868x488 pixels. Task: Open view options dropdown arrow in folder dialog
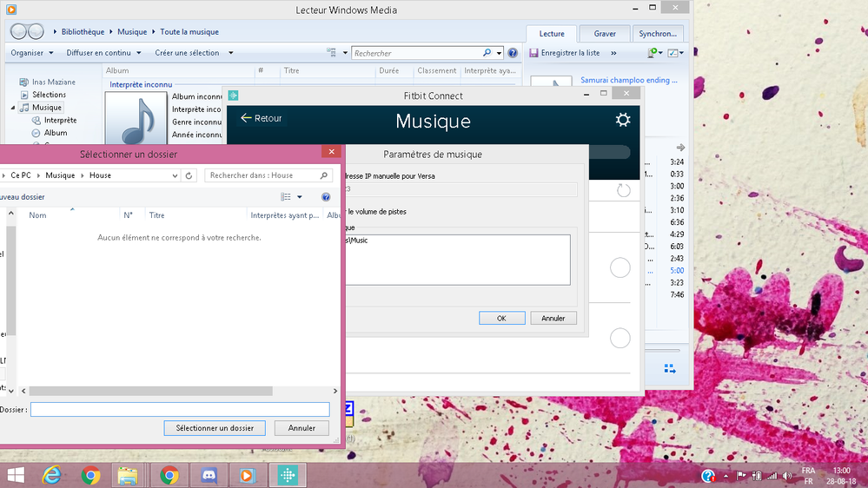pos(300,197)
